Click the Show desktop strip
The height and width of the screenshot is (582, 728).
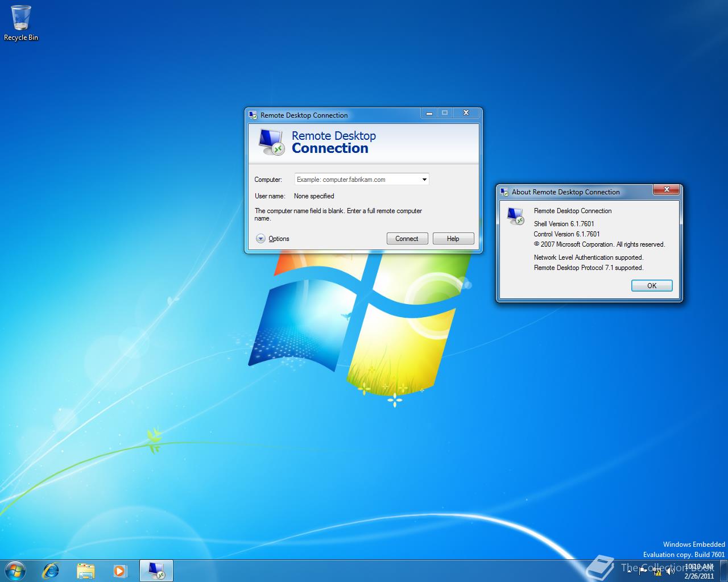pos(724,571)
